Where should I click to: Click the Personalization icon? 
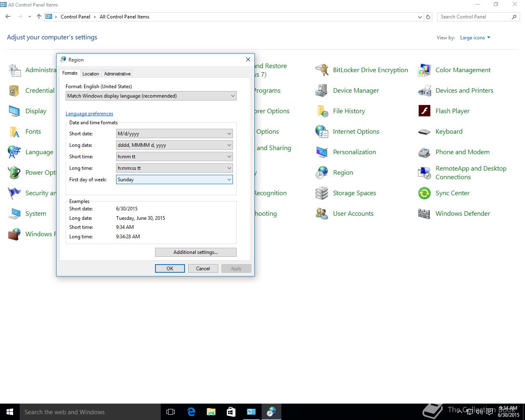322,152
